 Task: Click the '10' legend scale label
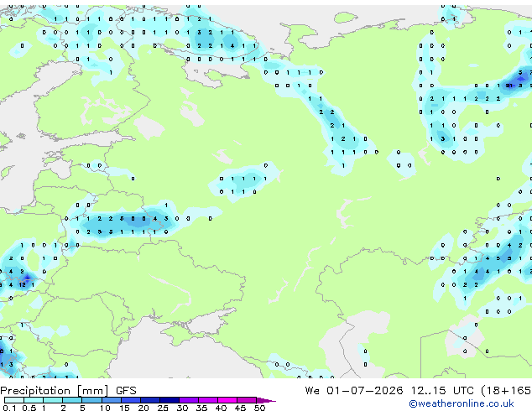[105, 408]
